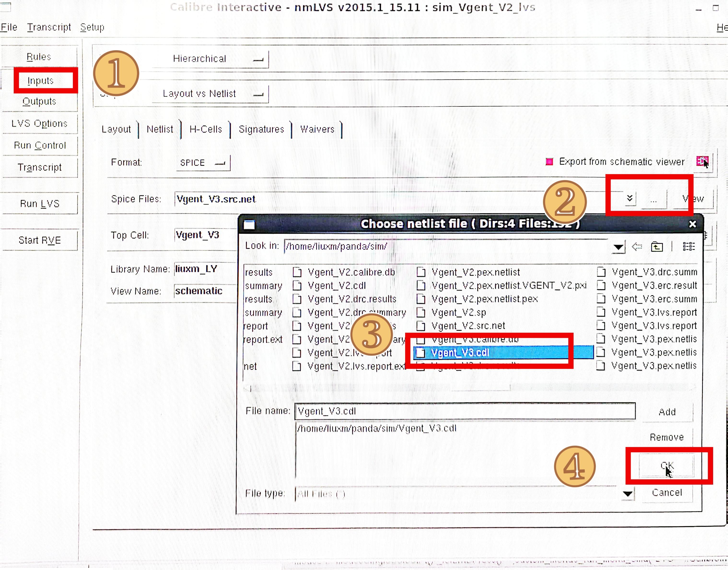Viewport: 728px width, 570px height.
Task: Switch to detail list view icon
Action: pos(688,246)
